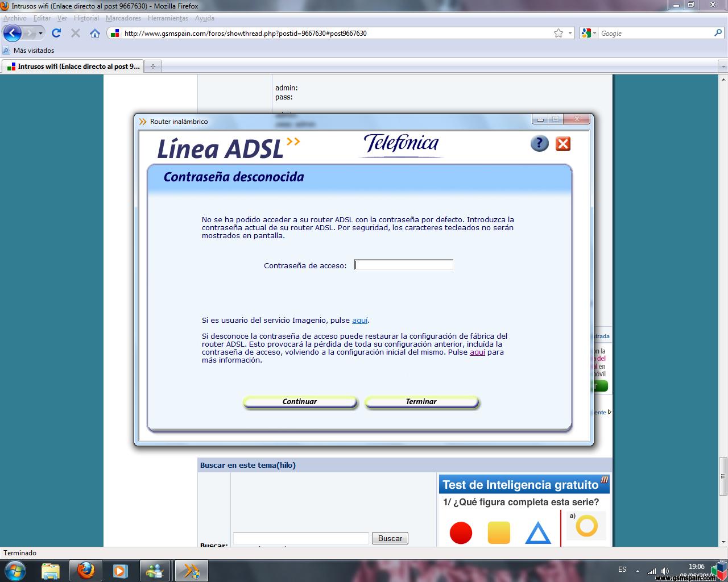
Task: Open the Ayuda menu
Action: click(204, 18)
